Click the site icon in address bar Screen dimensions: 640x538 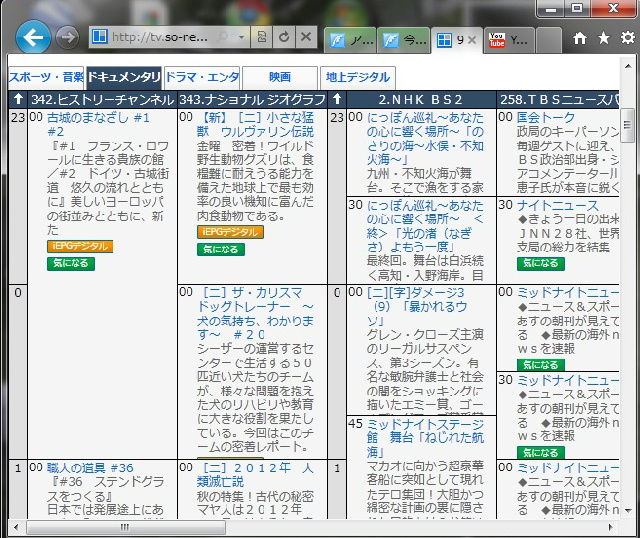tap(99, 37)
